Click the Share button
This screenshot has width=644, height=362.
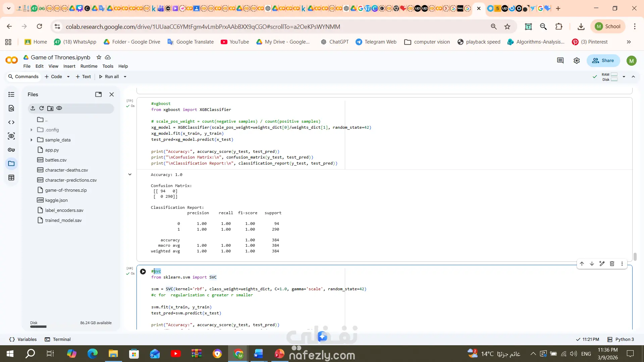(603, 61)
